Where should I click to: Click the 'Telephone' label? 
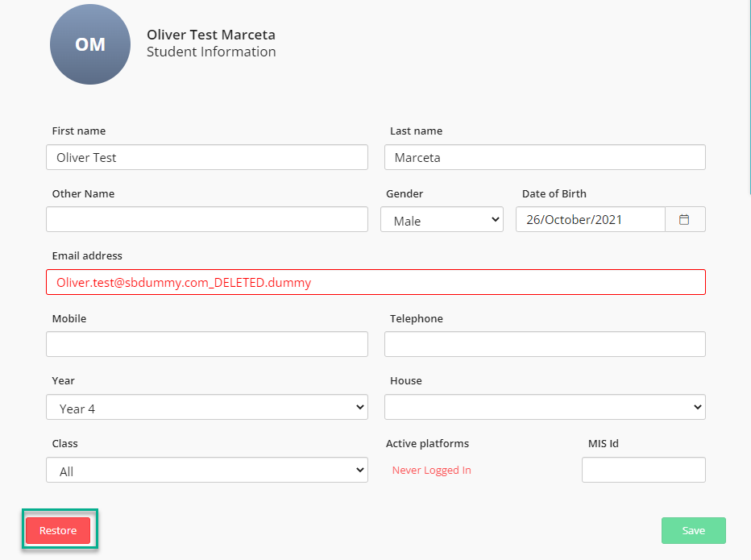click(x=417, y=318)
